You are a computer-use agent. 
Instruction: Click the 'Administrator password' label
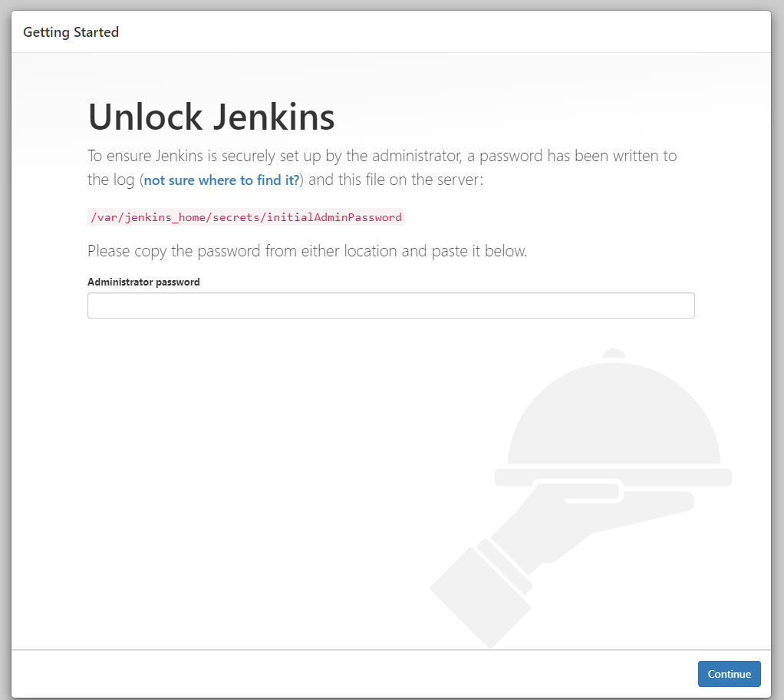pyautogui.click(x=143, y=282)
